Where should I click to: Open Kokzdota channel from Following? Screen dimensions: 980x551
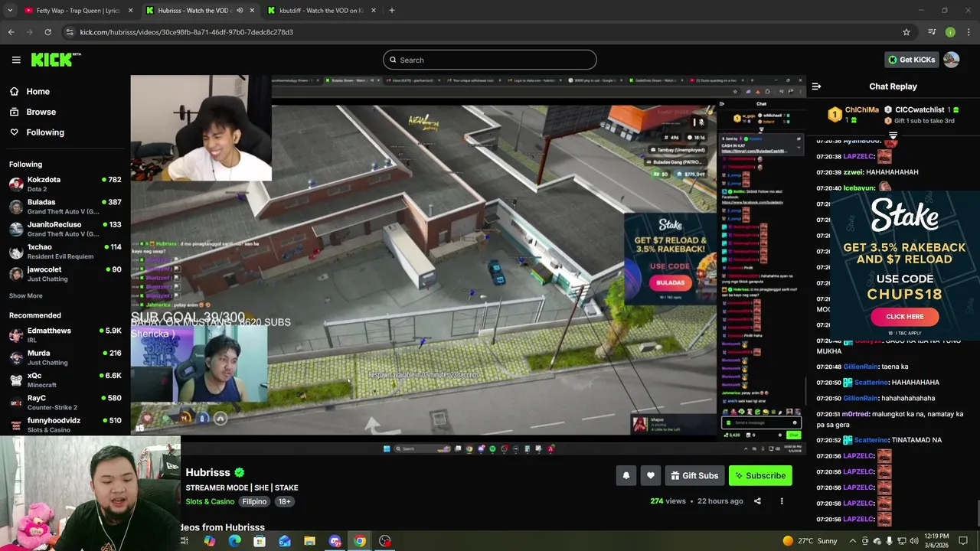pyautogui.click(x=65, y=184)
